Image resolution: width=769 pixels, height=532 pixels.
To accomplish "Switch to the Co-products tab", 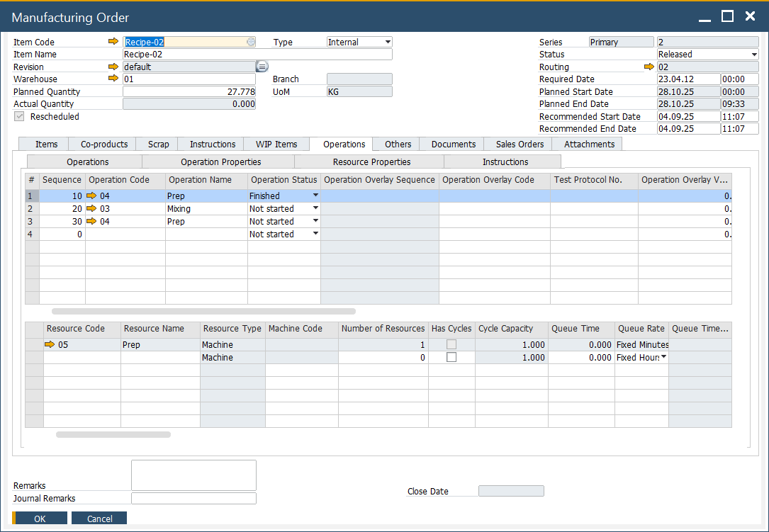I will tap(103, 145).
